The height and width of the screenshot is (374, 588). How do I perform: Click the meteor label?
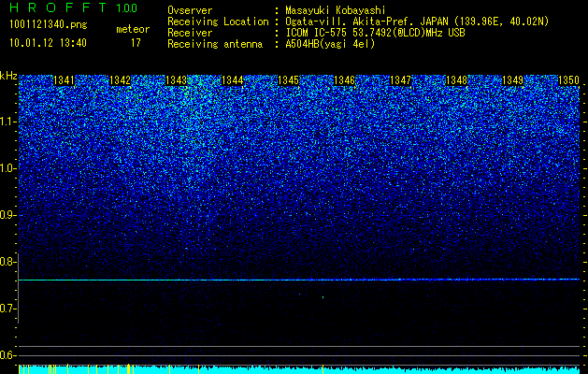click(x=133, y=29)
